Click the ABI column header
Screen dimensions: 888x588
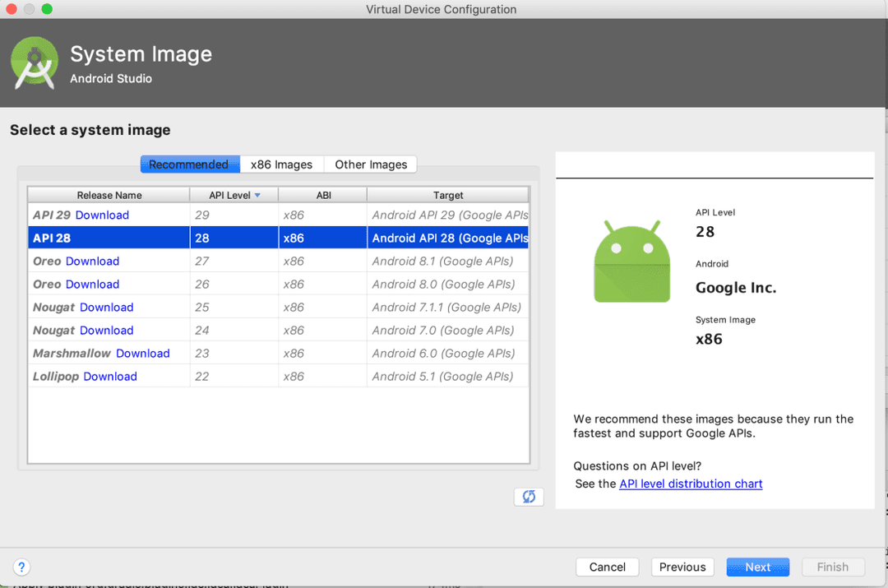tap(323, 195)
